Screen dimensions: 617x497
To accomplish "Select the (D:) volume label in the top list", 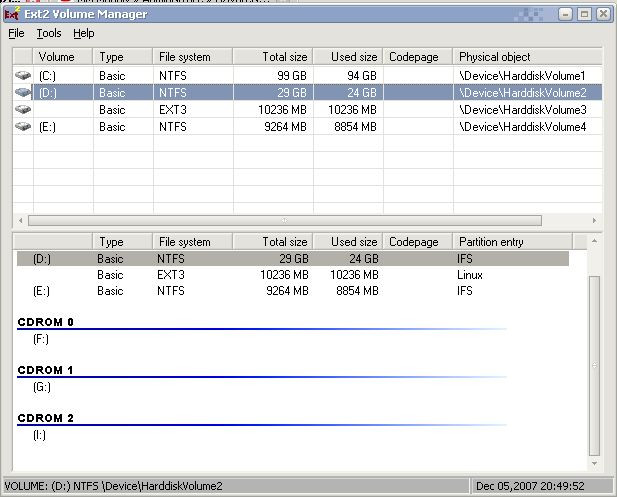I will (x=48, y=93).
